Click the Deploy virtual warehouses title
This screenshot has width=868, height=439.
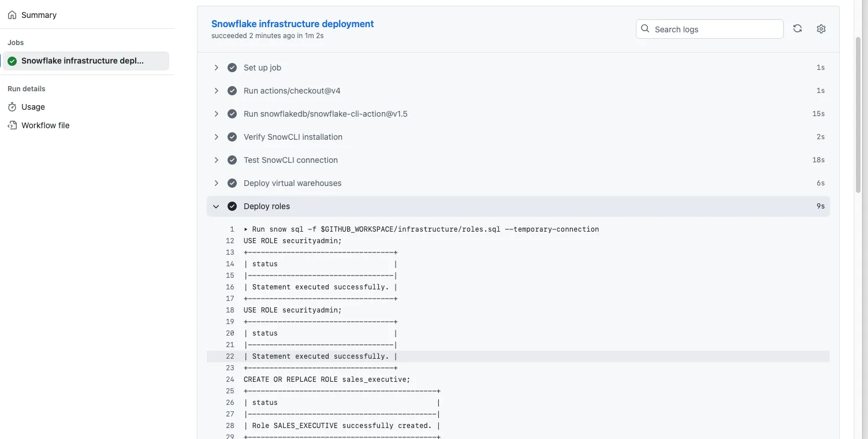coord(292,183)
